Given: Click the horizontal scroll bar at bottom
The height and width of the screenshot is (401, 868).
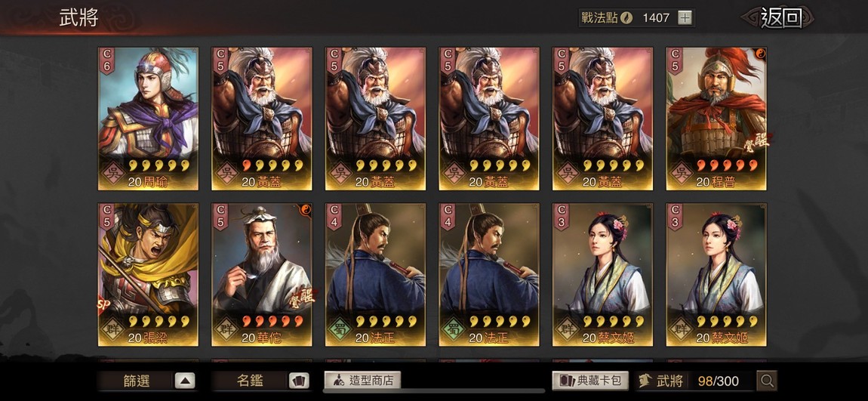Looking at the screenshot, I should [433, 391].
